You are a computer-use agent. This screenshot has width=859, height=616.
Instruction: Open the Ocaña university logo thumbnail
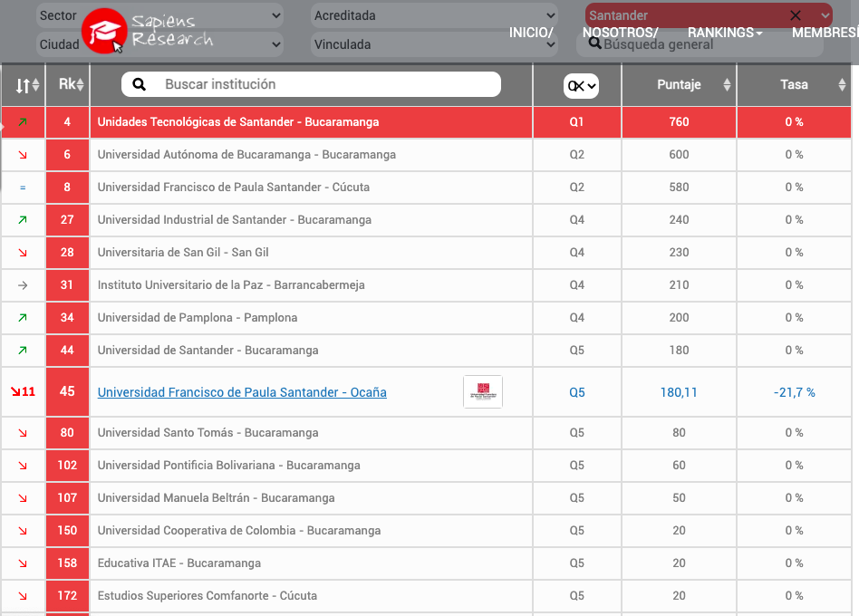(x=483, y=392)
